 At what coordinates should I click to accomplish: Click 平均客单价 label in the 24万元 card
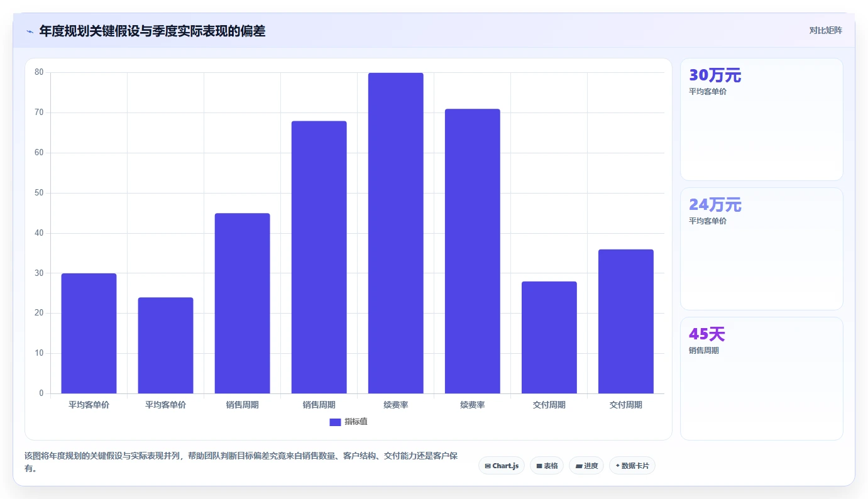coord(707,221)
